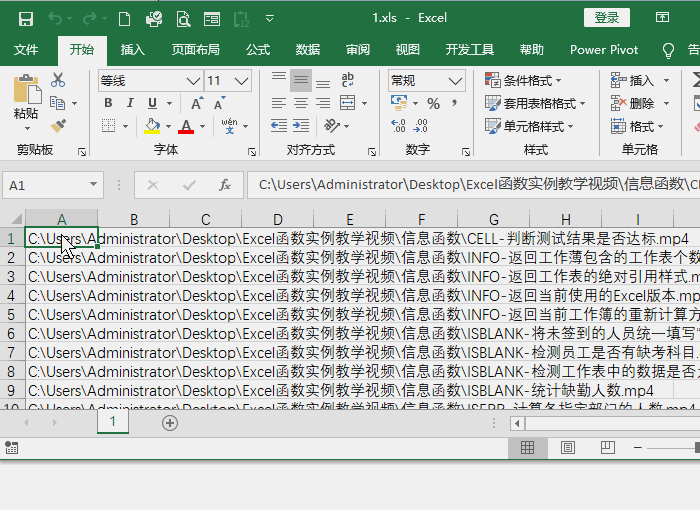Click the Percent Style icon
Image resolution: width=700 pixels, height=510 pixels.
pos(433,103)
